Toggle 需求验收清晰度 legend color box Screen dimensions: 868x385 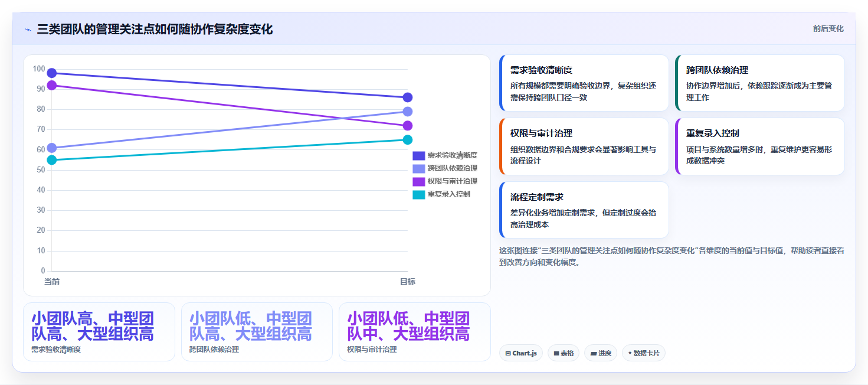tap(418, 155)
